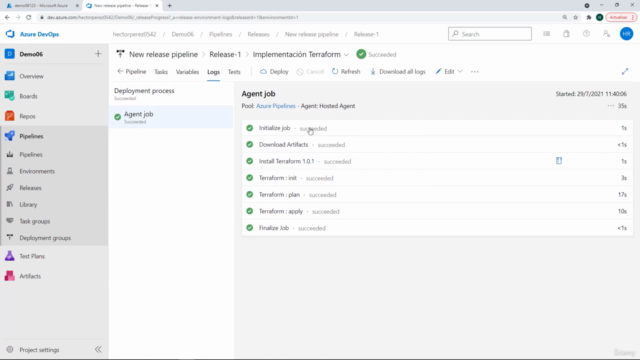Open the Install Terraform 1.0.1 log row
This screenshot has height=360, width=640.
pyautogui.click(x=437, y=161)
